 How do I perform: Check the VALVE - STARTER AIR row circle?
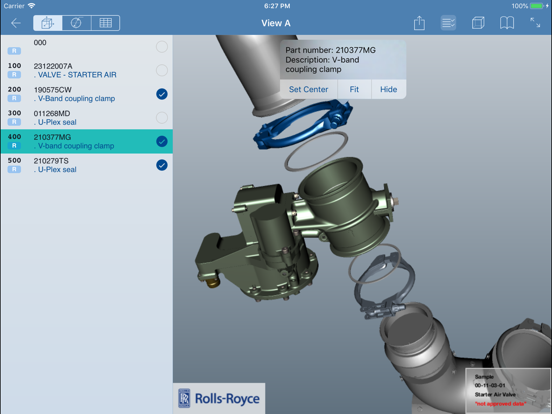point(162,70)
